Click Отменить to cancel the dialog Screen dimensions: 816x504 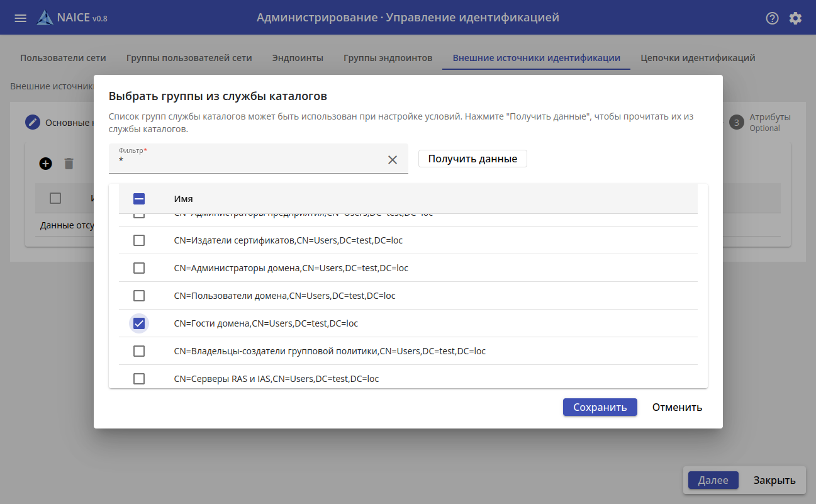[x=677, y=407]
